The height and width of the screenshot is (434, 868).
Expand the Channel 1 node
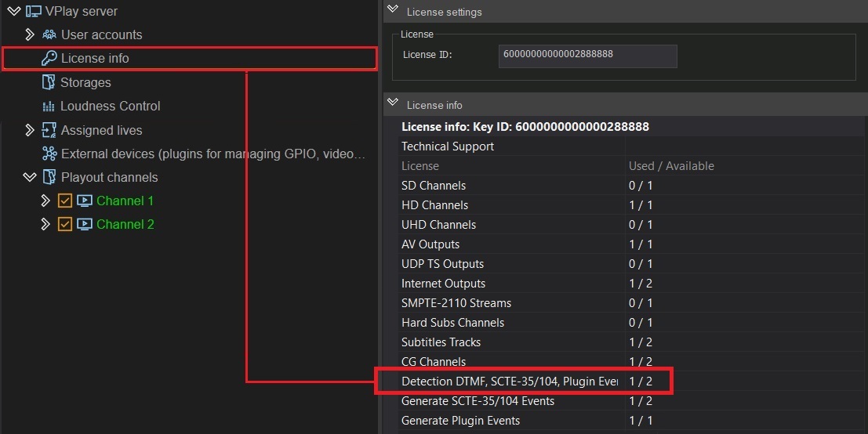pyautogui.click(x=45, y=201)
